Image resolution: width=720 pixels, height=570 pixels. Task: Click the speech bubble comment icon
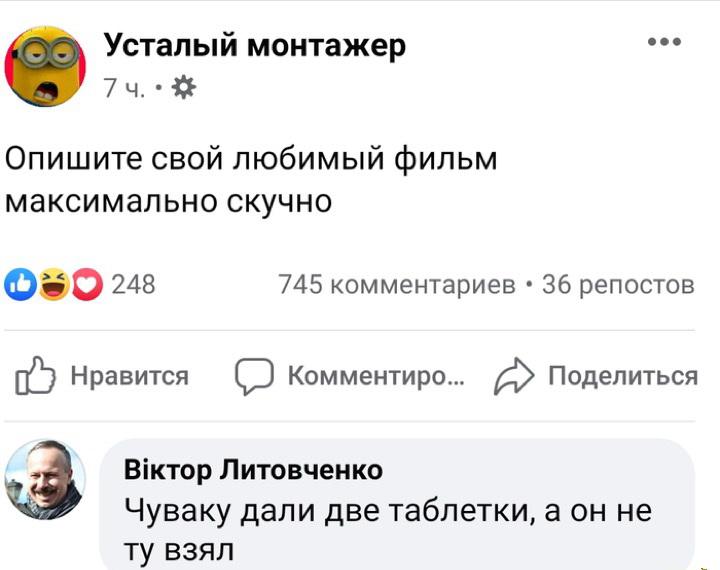coord(254,376)
